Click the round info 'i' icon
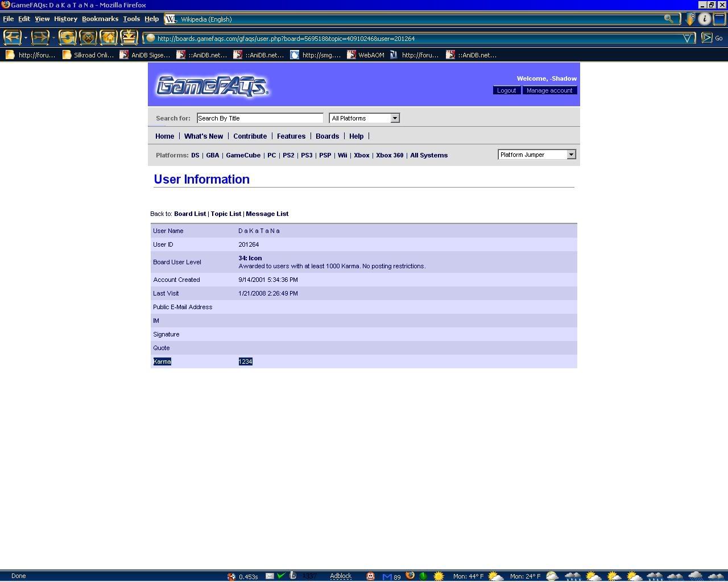 click(705, 19)
